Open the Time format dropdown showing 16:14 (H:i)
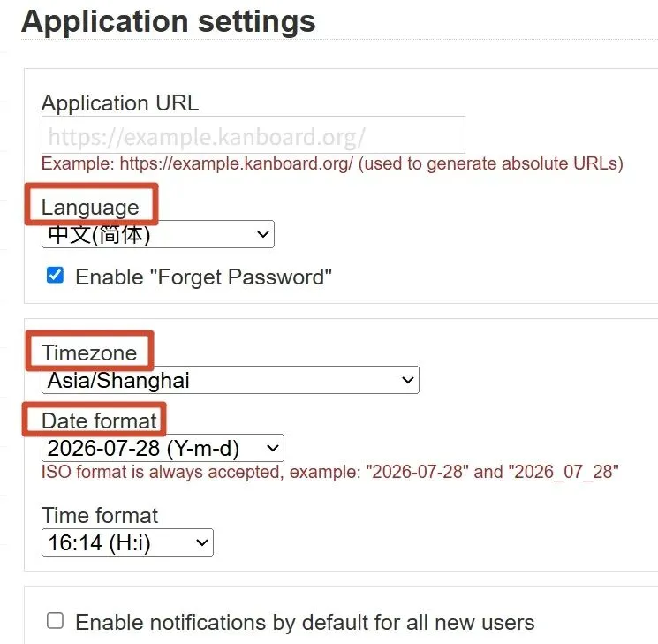The width and height of the screenshot is (658, 644). 127,542
